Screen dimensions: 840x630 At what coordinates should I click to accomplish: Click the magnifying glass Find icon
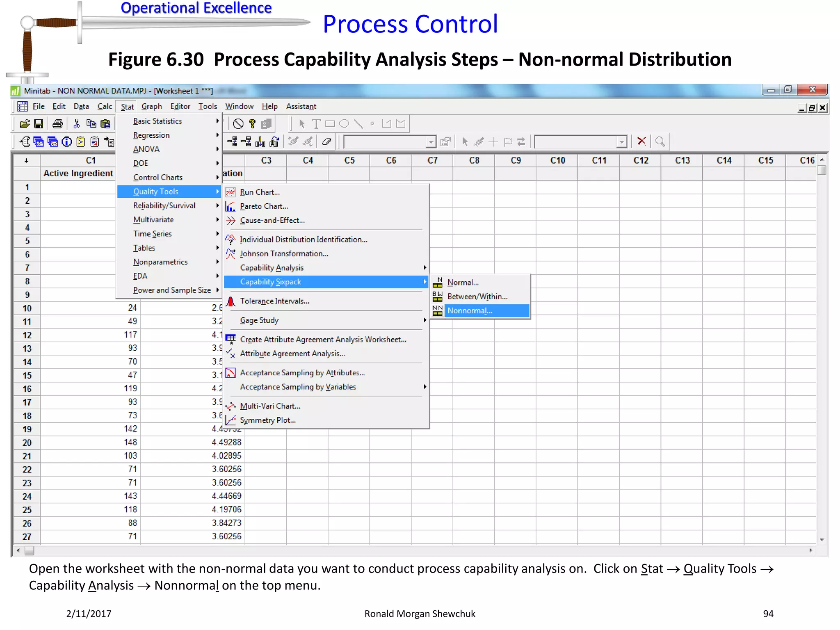660,142
